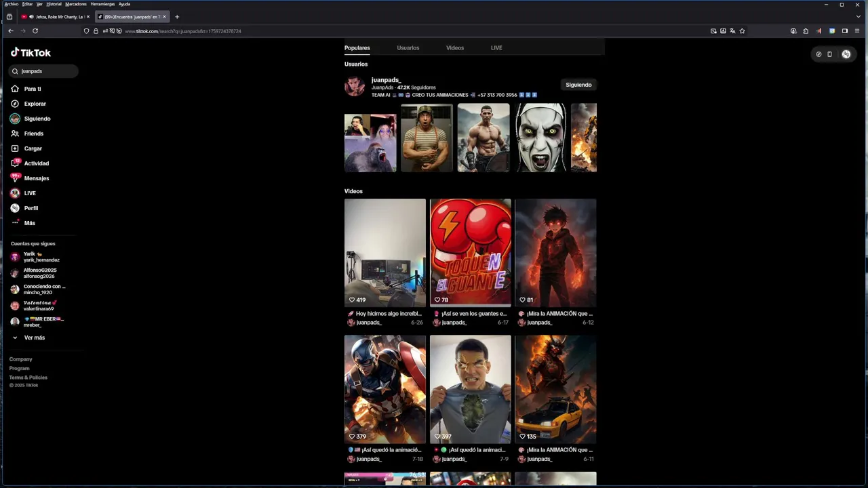Play the yellow taxi video with 135 likes
This screenshot has width=868, height=488.
coord(555,389)
